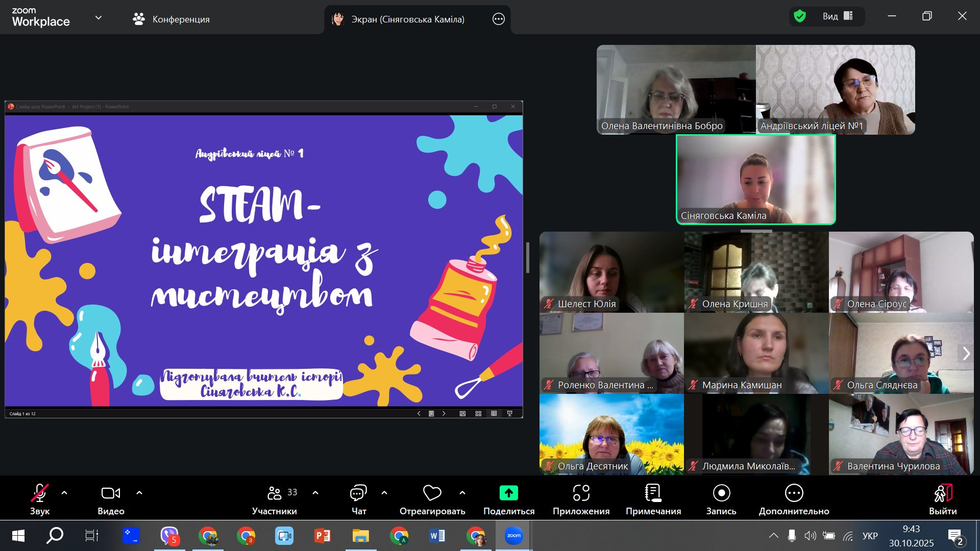Screen dimensions: 980x551
Task: Click the green encryption shield icon
Action: tap(800, 16)
